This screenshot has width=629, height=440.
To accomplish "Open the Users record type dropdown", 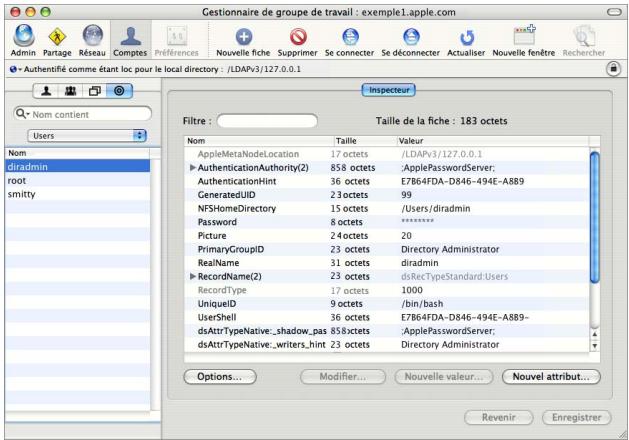I will click(87, 136).
